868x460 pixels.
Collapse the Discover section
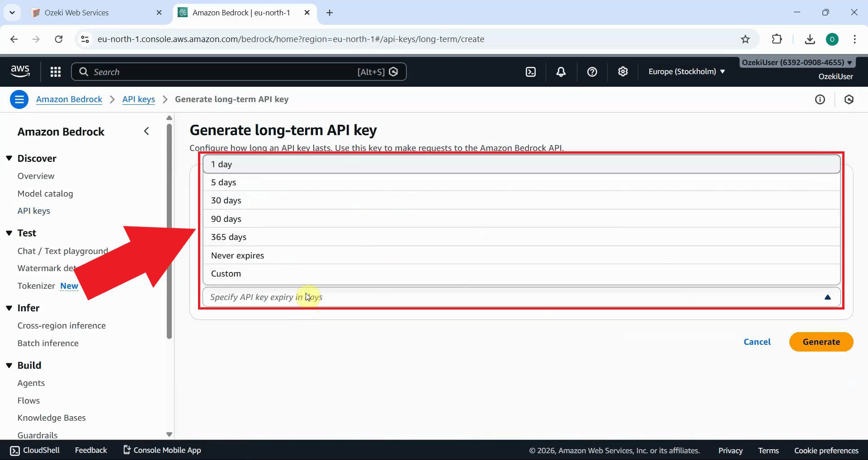[9, 159]
